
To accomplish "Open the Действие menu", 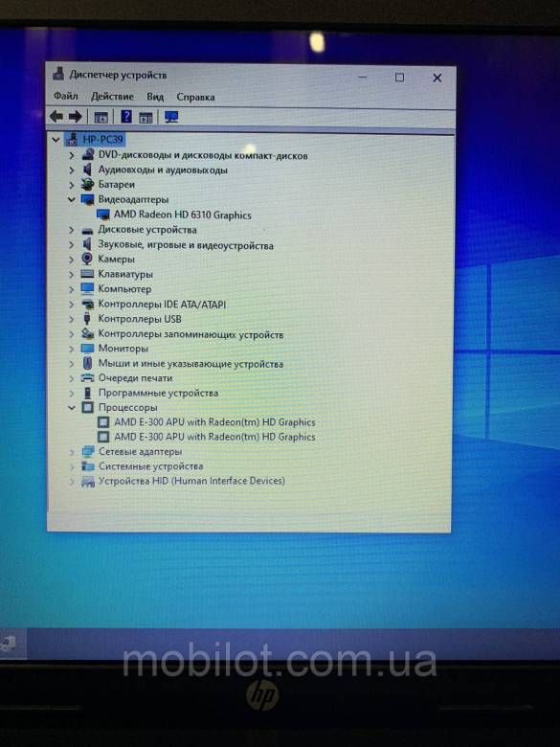I will pos(112,96).
